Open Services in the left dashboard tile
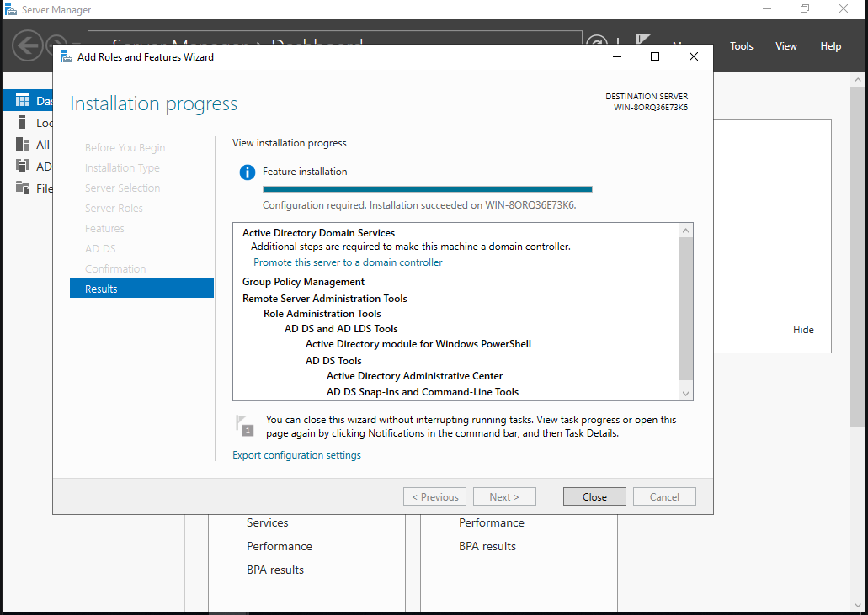 268,522
